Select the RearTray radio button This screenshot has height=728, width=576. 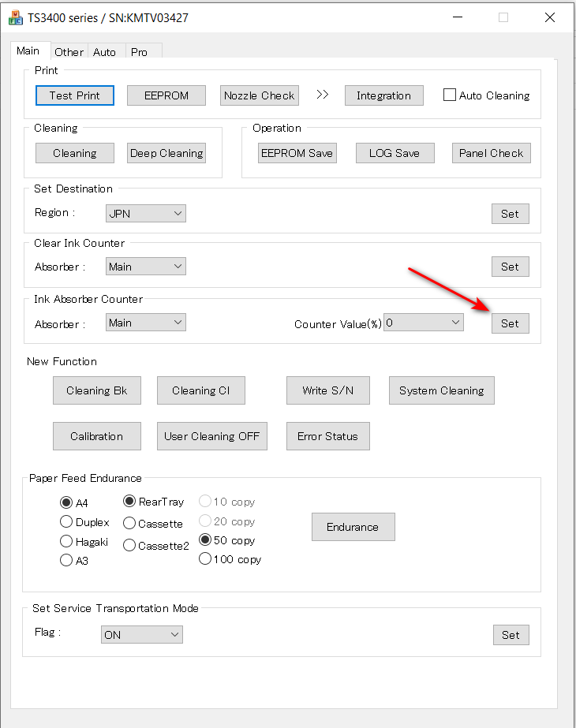pos(129,502)
